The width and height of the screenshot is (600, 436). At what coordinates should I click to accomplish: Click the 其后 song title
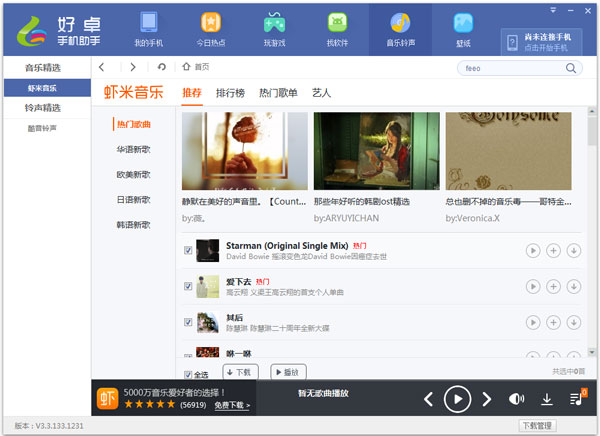tap(234, 317)
